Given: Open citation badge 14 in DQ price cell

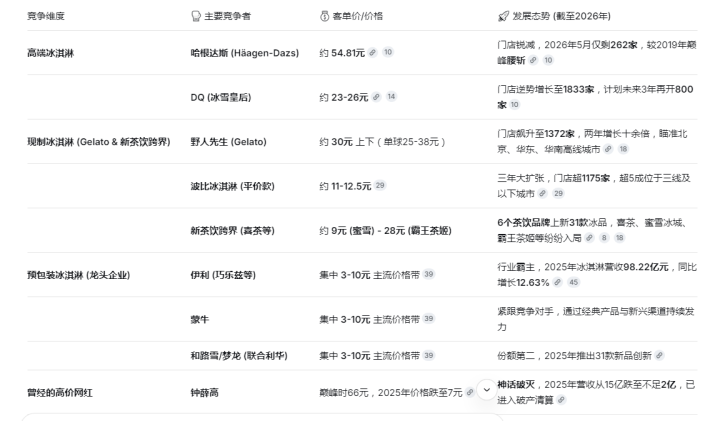Looking at the screenshot, I should (391, 97).
